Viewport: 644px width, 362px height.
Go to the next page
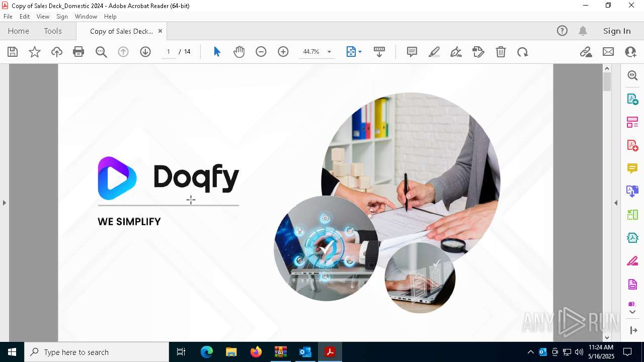point(145,52)
